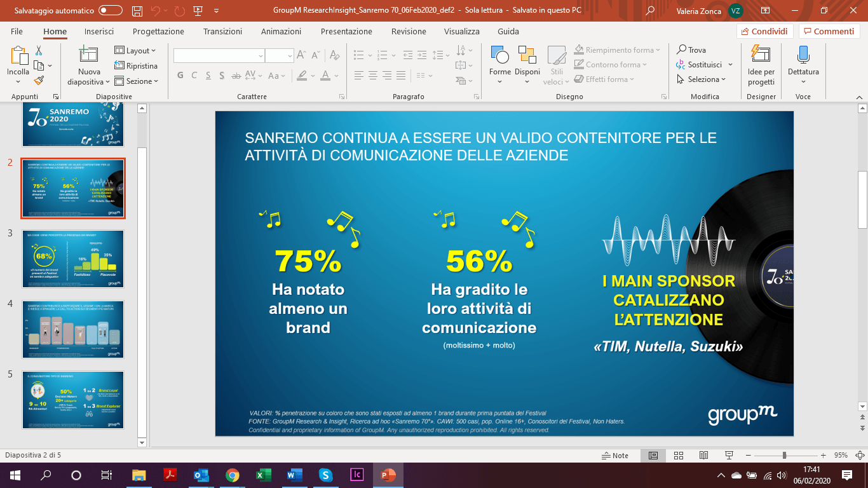Click the Trova search button
The width and height of the screenshot is (868, 488).
691,50
